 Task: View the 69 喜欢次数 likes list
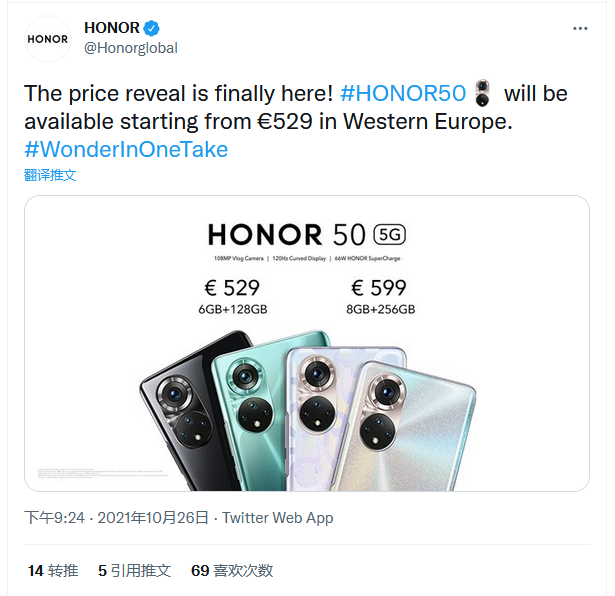pos(232,571)
